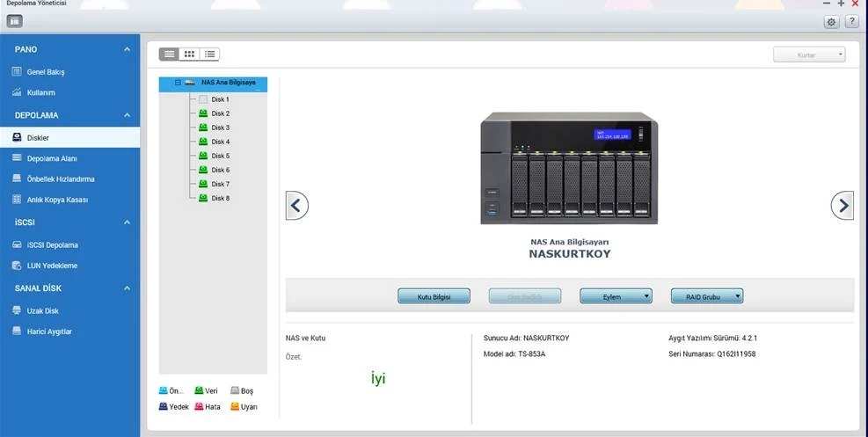868x437 pixels.
Task: Collapse the NAS Ana Bilgisayarı tree node
Action: click(x=178, y=83)
